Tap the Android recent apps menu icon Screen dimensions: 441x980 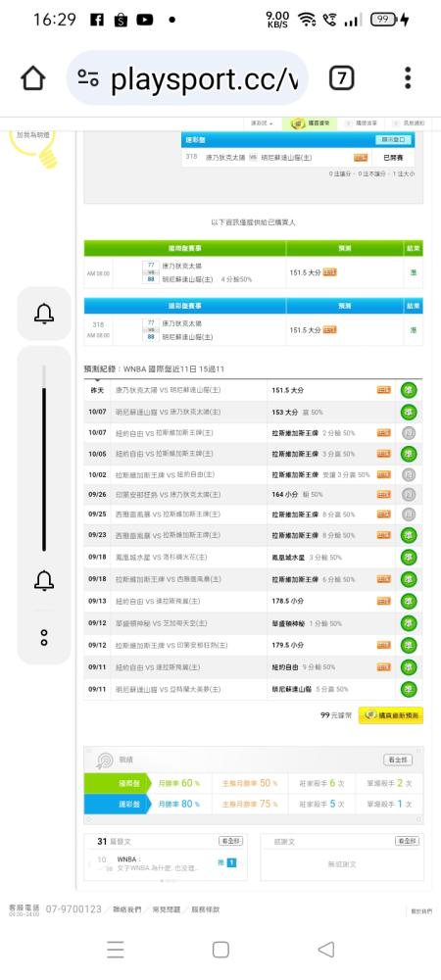115,950
